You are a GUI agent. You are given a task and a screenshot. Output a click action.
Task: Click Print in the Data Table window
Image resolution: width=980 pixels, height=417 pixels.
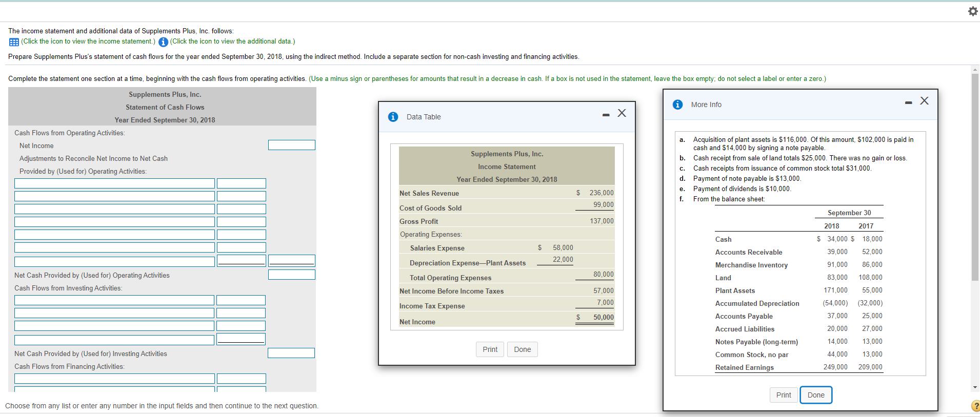click(x=490, y=349)
